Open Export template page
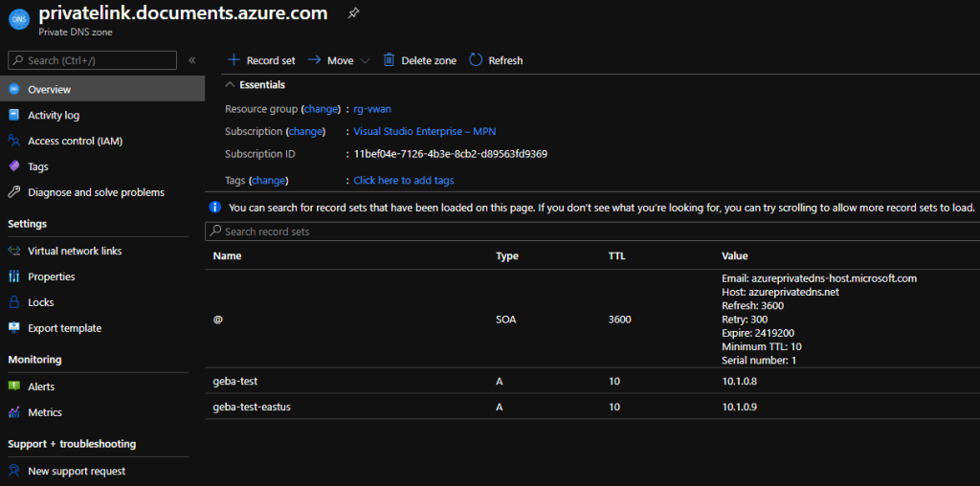The image size is (980, 486). pyautogui.click(x=64, y=328)
